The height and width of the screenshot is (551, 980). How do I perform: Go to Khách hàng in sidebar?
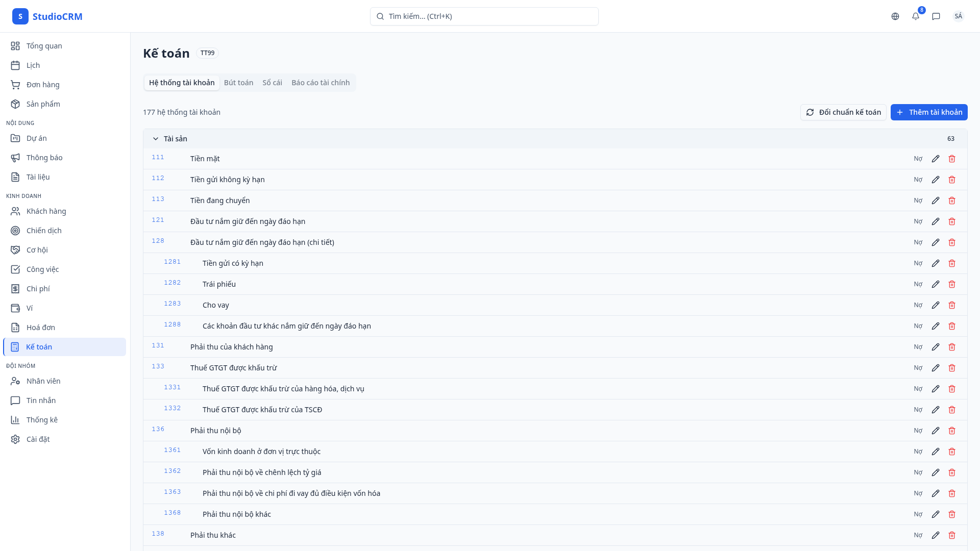tap(46, 211)
